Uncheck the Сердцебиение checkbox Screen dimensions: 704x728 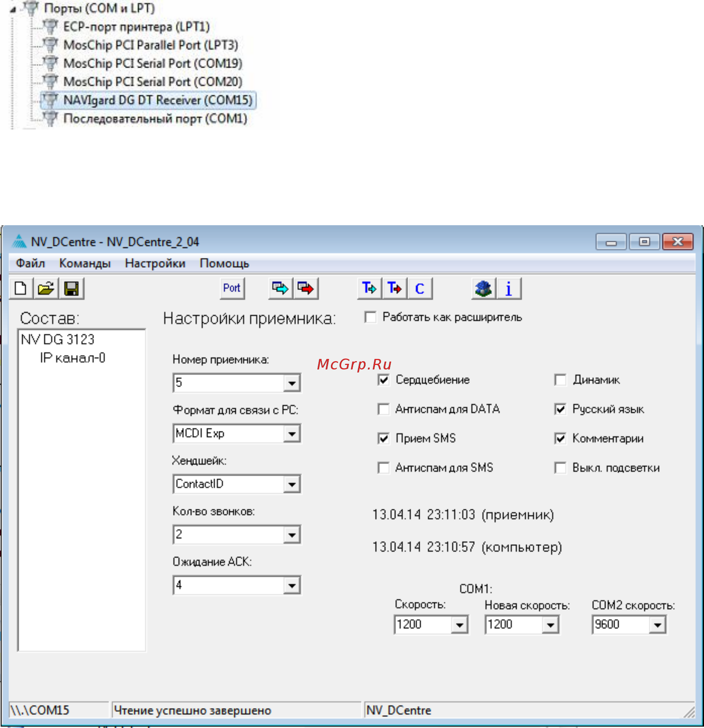383,380
